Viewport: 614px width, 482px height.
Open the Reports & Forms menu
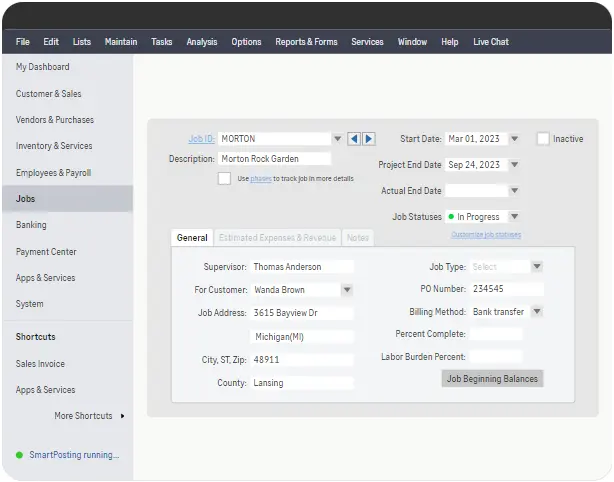click(x=306, y=42)
